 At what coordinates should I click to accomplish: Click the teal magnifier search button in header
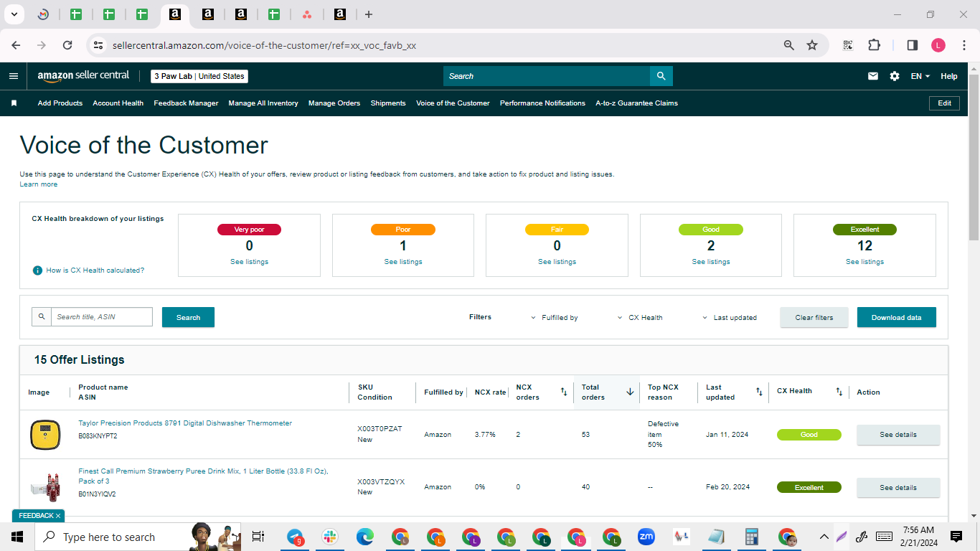(661, 76)
